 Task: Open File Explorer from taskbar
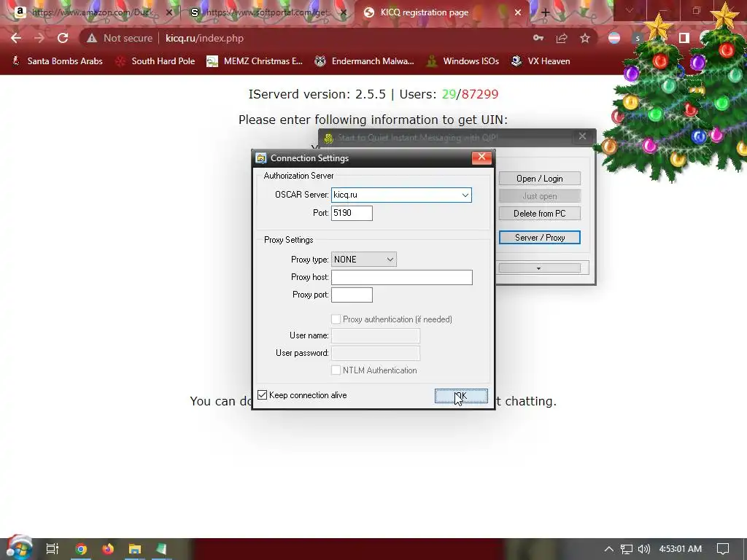click(135, 549)
